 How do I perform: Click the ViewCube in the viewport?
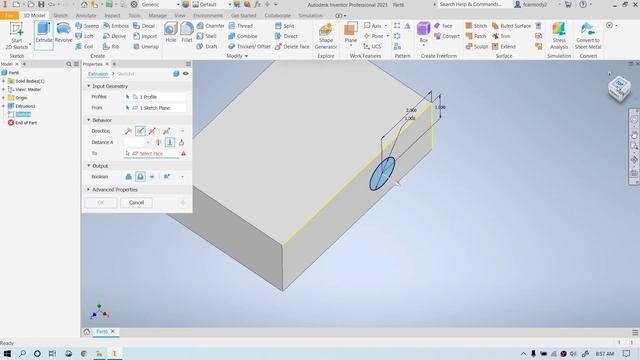[619, 89]
